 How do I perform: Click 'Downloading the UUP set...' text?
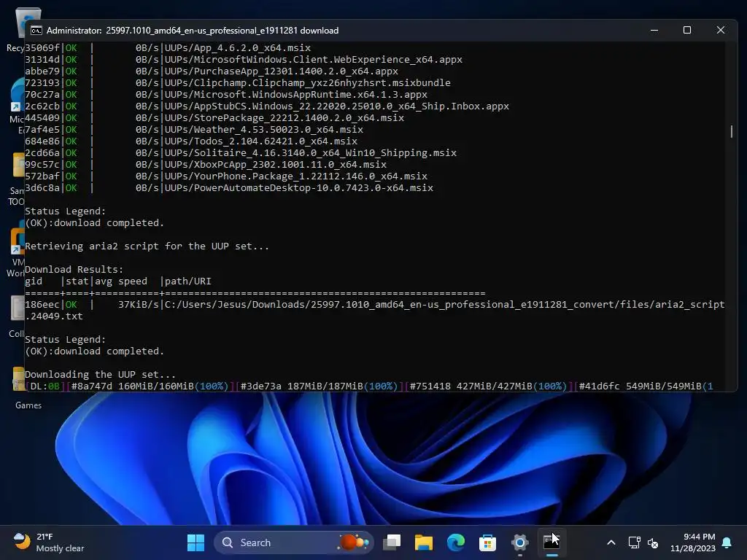coord(100,374)
